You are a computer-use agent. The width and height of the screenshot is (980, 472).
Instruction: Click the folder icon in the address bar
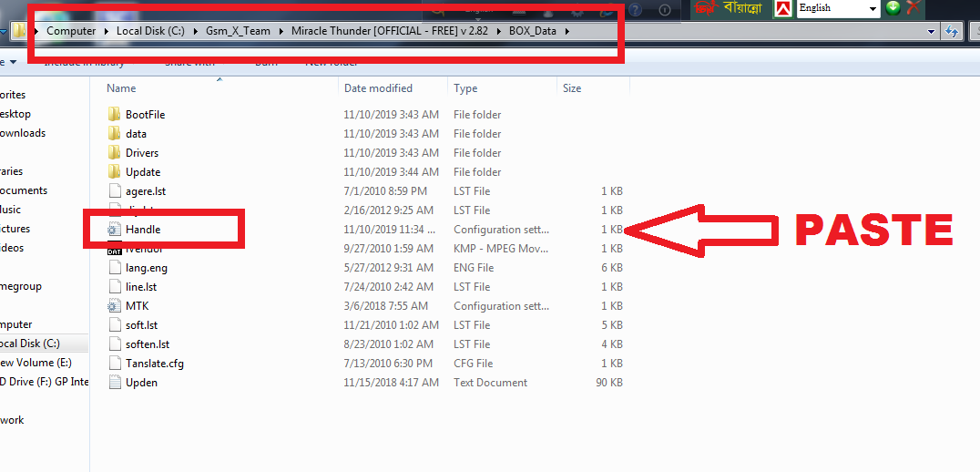coord(20,31)
